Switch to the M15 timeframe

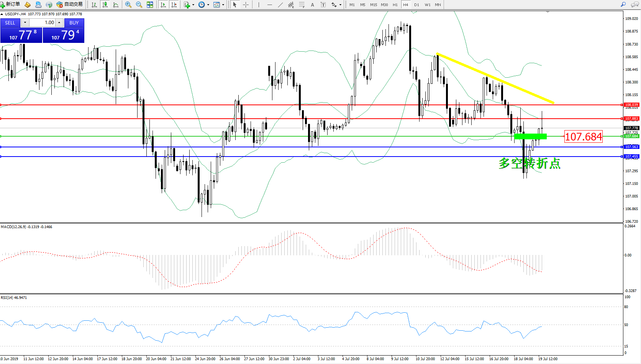(374, 5)
